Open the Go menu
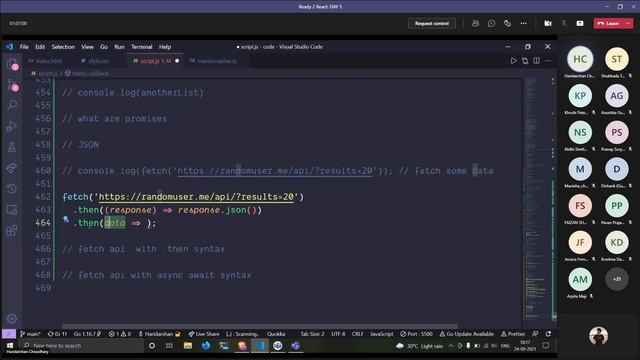 pyautogui.click(x=104, y=47)
